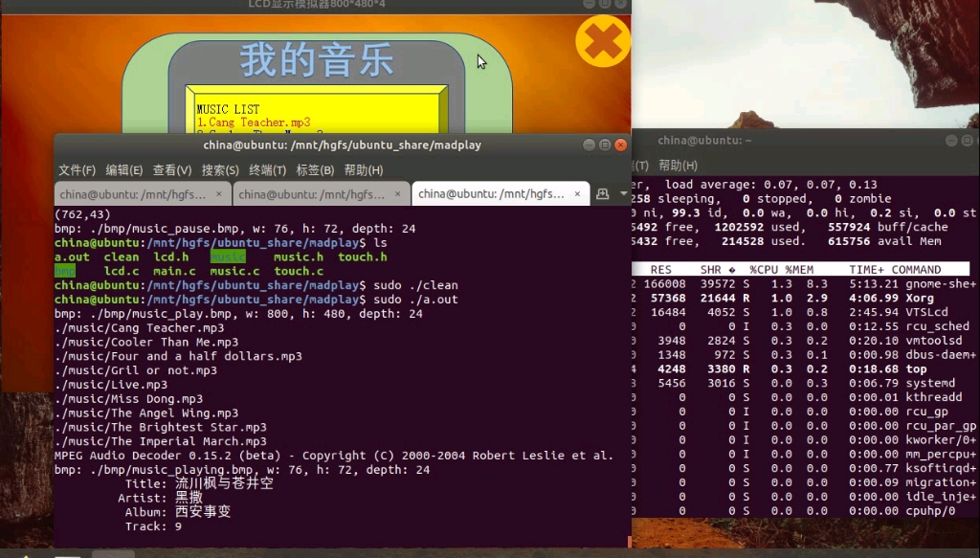Image resolution: width=980 pixels, height=558 pixels.
Task: Open the 查看(V) menu
Action: click(172, 170)
